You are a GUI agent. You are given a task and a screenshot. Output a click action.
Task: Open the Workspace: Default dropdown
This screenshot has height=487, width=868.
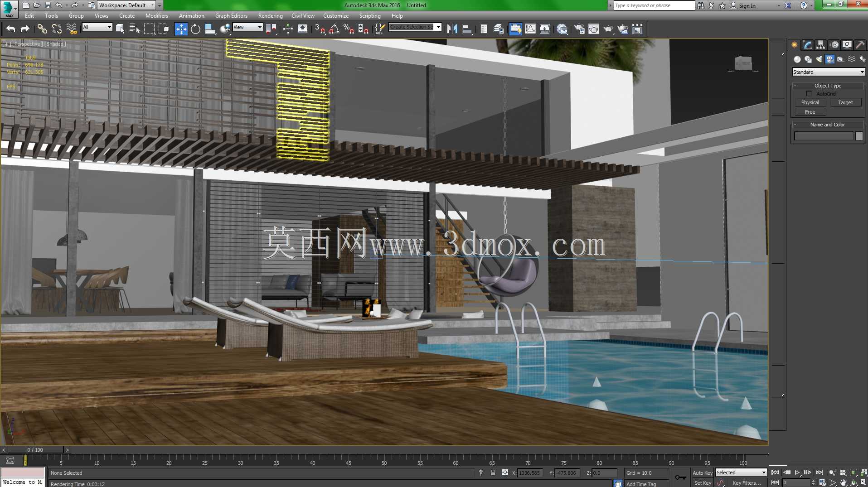click(x=126, y=5)
